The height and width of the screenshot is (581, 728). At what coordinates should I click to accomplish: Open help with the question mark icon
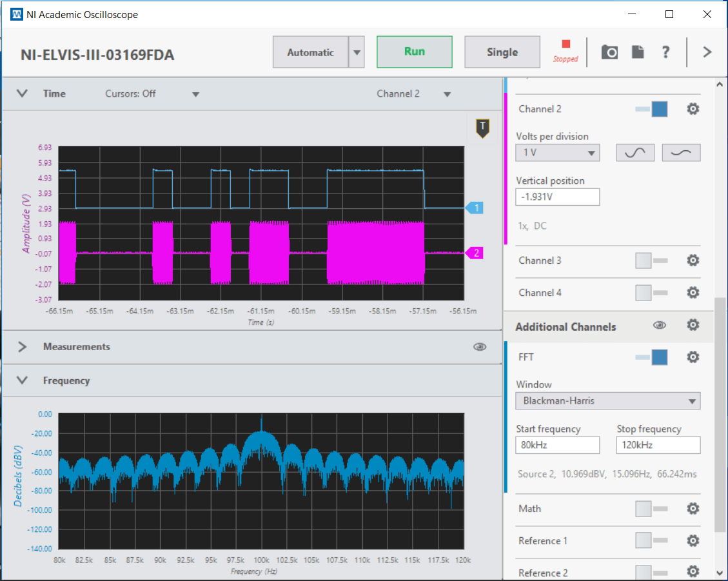(x=665, y=52)
